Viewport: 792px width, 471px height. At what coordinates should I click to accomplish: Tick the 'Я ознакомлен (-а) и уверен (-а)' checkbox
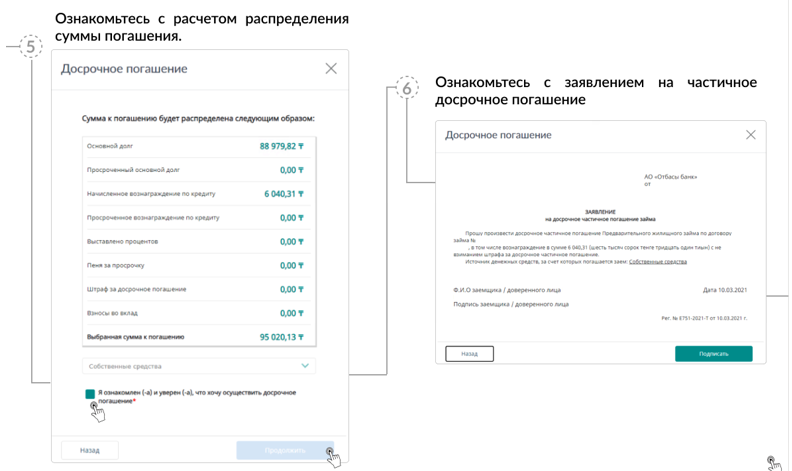90,394
